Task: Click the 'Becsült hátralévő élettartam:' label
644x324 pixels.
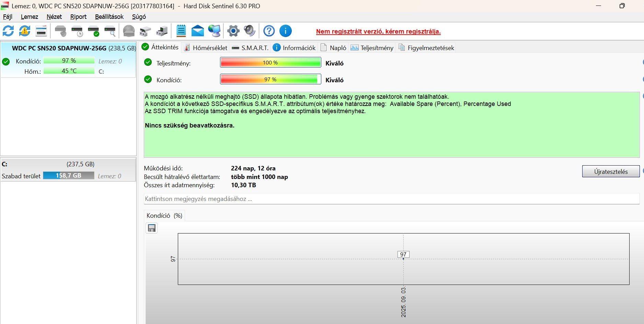Action: pyautogui.click(x=182, y=177)
